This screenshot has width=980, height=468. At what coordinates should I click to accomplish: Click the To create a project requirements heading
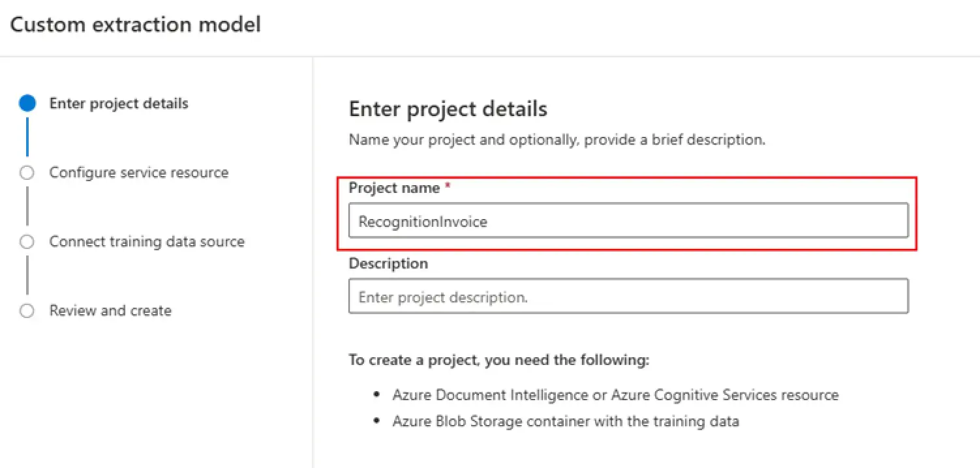pos(499,360)
